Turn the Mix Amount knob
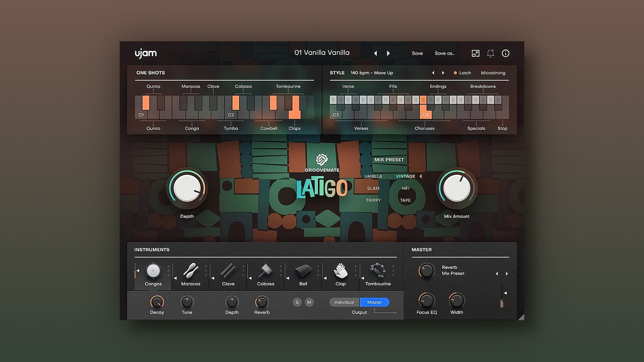 pyautogui.click(x=457, y=188)
